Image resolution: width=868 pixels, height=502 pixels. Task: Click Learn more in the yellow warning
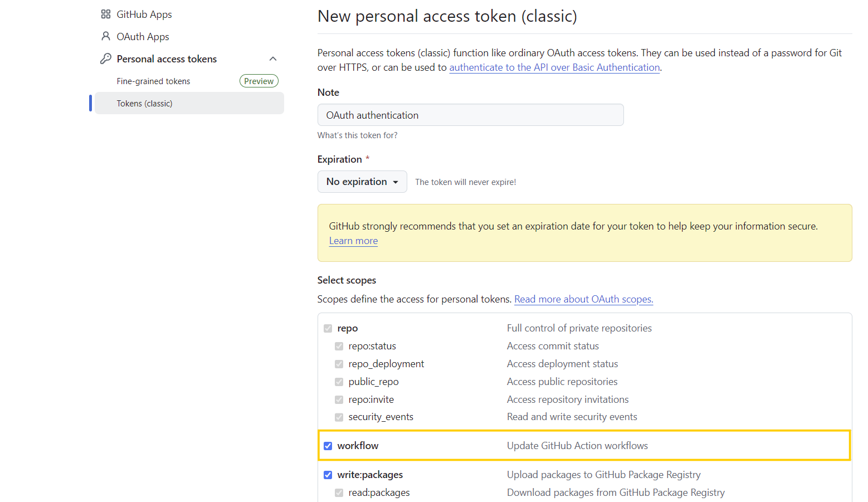coord(353,241)
